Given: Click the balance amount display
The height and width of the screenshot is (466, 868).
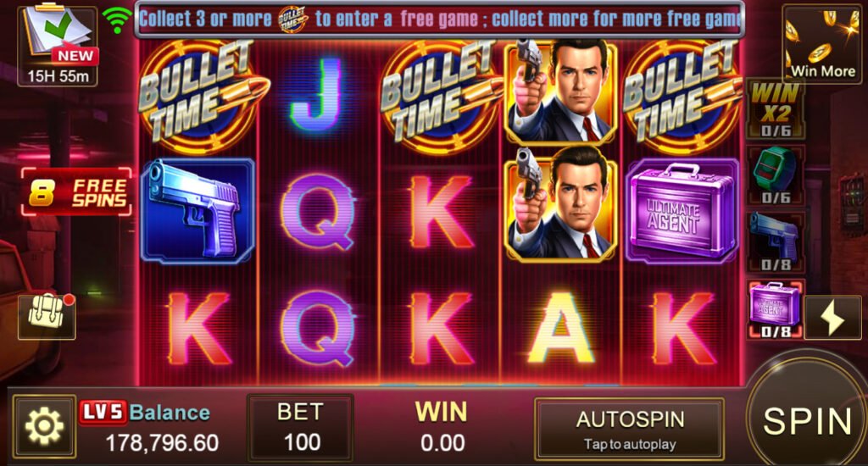Looking at the screenshot, I should [x=162, y=443].
